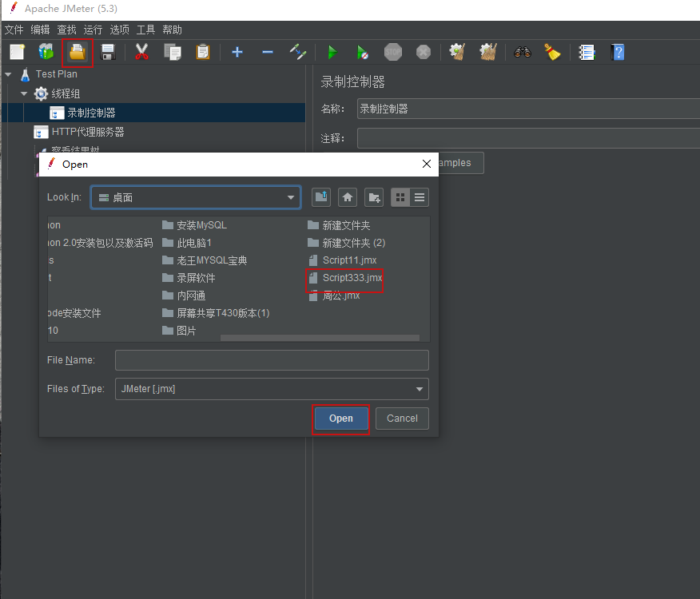The height and width of the screenshot is (599, 700).
Task: Open the 查找 menu
Action: click(x=66, y=30)
